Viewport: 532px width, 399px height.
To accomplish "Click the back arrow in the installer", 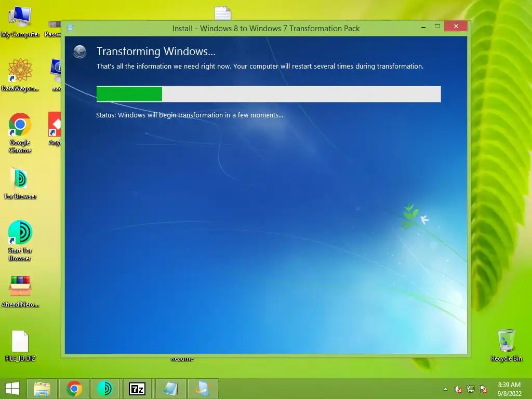I will click(79, 51).
